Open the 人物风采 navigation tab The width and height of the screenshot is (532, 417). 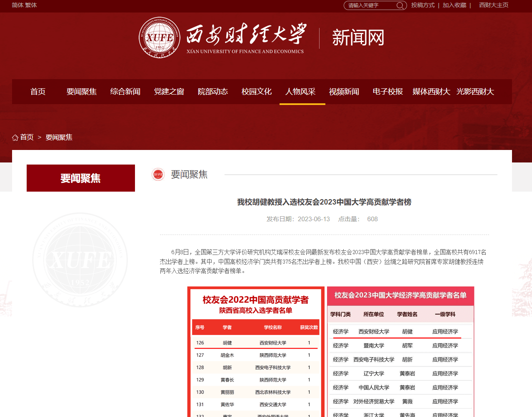click(x=300, y=92)
